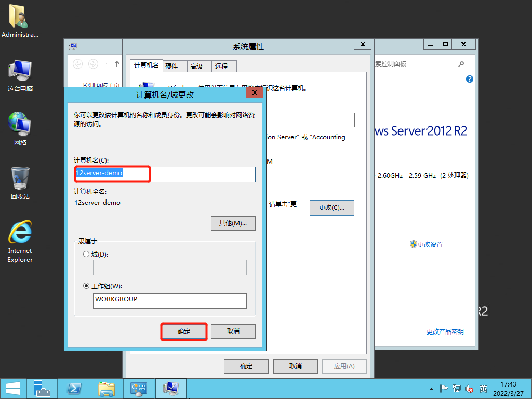The width and height of the screenshot is (532, 399).
Task: Select the 域(D) radio button
Action: coord(86,254)
